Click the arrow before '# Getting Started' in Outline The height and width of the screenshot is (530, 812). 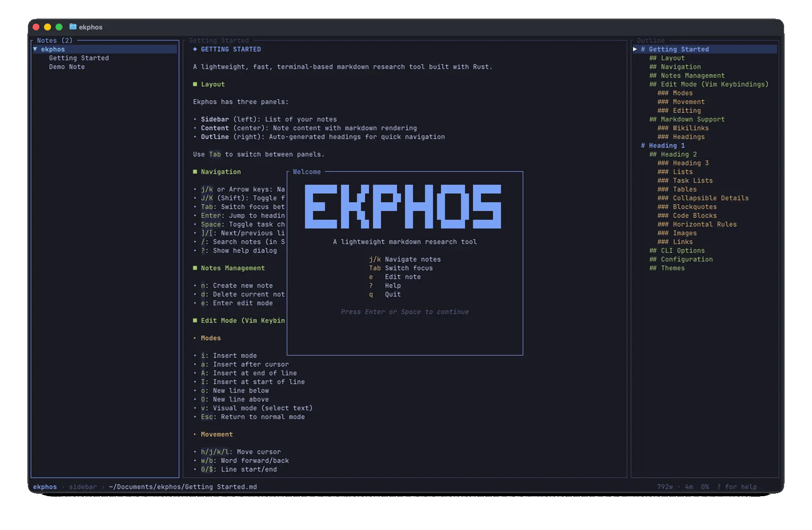point(636,49)
